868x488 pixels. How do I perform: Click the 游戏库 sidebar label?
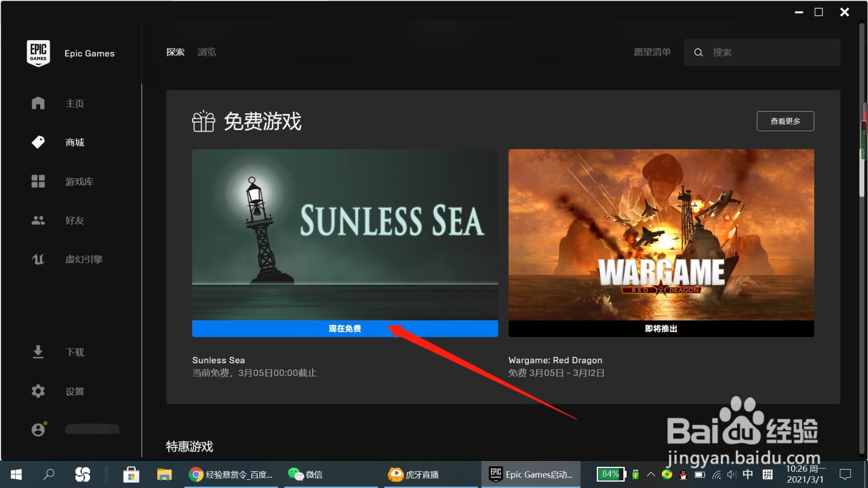click(x=79, y=182)
